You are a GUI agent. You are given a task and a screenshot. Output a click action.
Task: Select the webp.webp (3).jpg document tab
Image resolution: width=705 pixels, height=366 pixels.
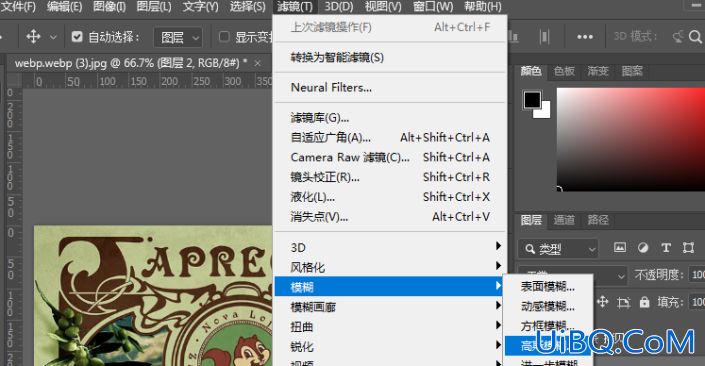click(x=130, y=63)
